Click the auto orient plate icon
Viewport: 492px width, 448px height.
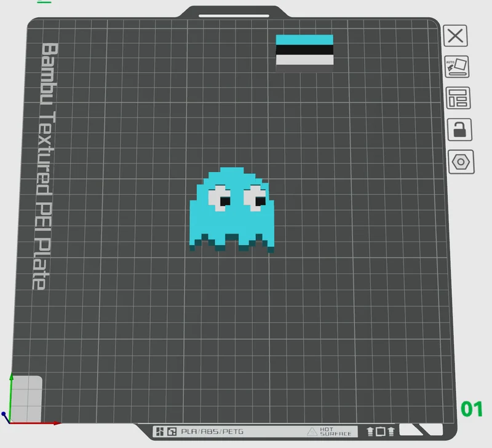coord(457,67)
